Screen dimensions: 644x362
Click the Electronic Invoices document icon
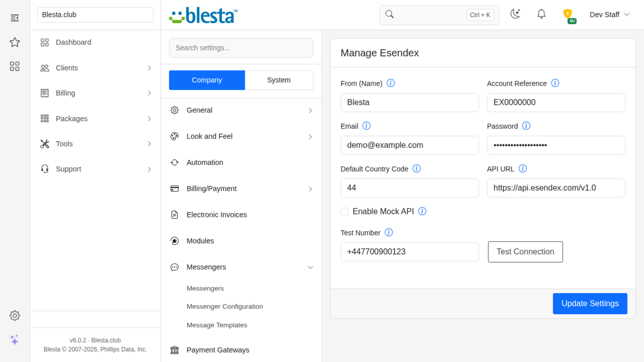point(174,215)
